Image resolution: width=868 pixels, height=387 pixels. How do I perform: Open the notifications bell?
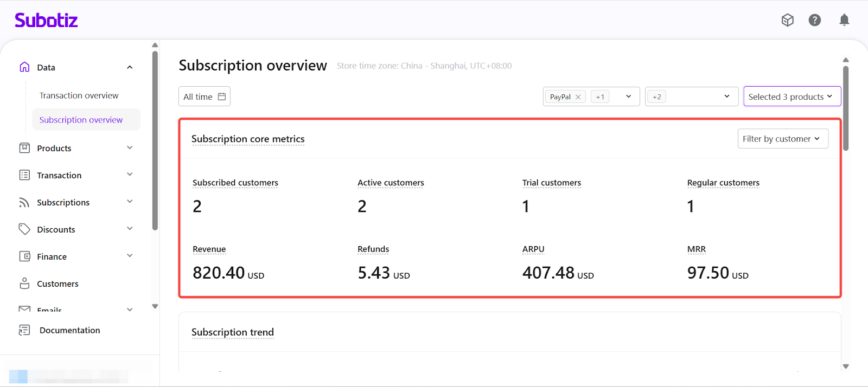click(844, 20)
